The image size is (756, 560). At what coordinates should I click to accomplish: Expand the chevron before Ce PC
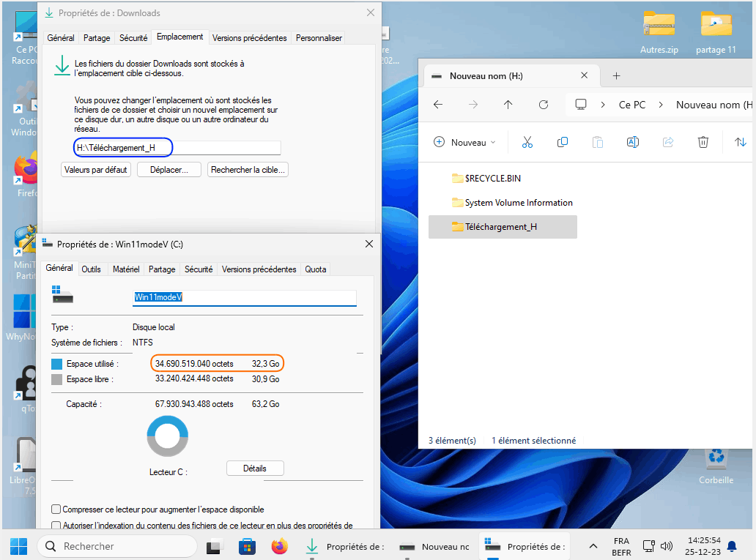(x=603, y=105)
